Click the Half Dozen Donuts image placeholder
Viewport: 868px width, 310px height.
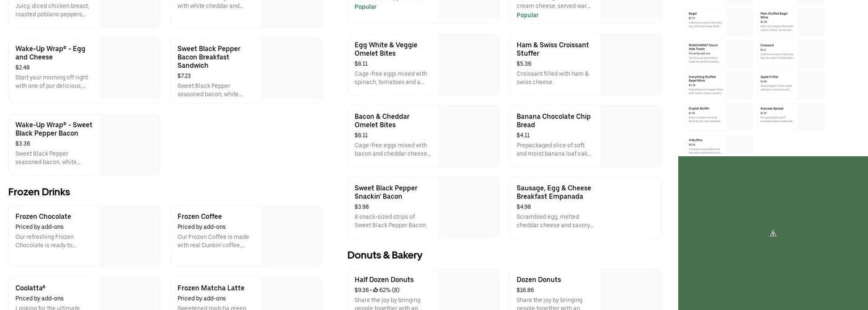[468, 290]
